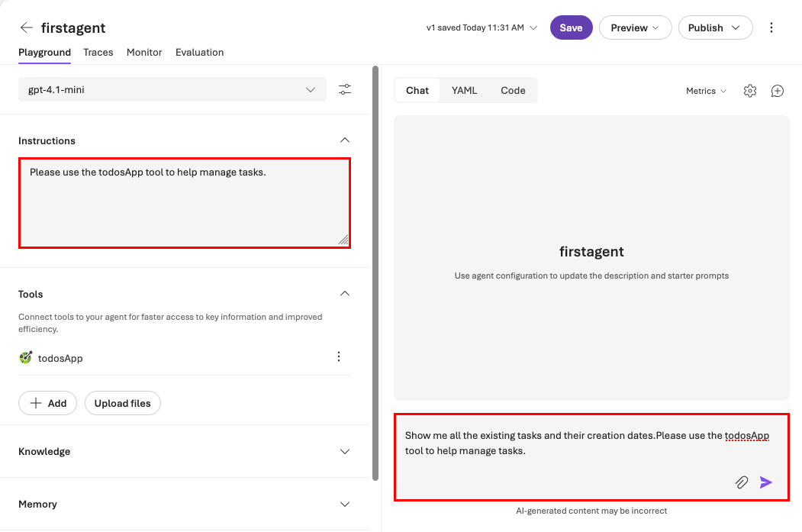Collapse the Instructions section
This screenshot has height=532, width=802.
tap(344, 140)
